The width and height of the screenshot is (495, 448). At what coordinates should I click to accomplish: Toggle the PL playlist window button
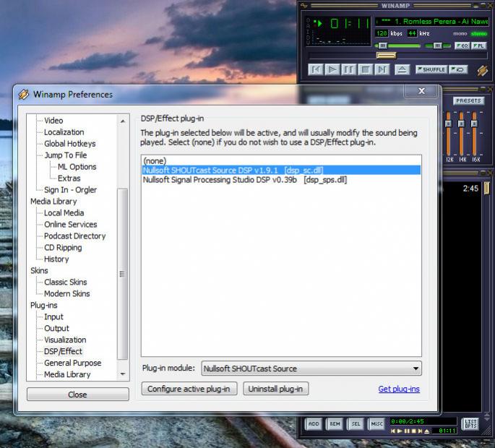(x=479, y=46)
